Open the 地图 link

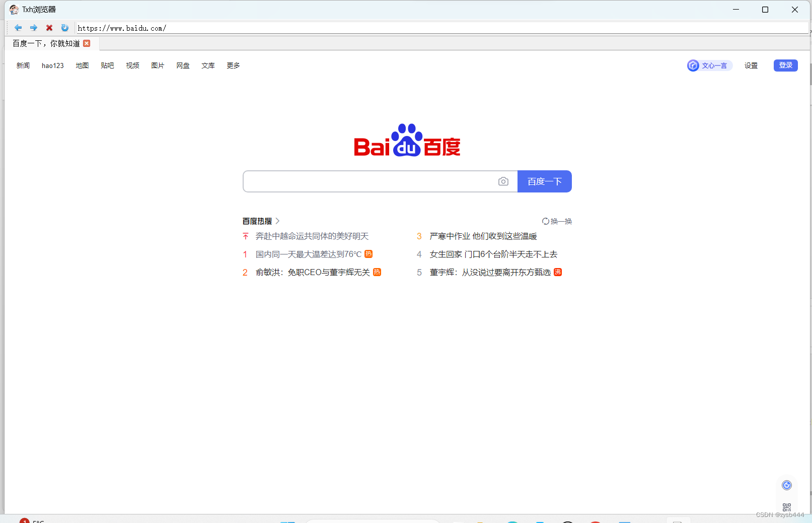[82, 66]
